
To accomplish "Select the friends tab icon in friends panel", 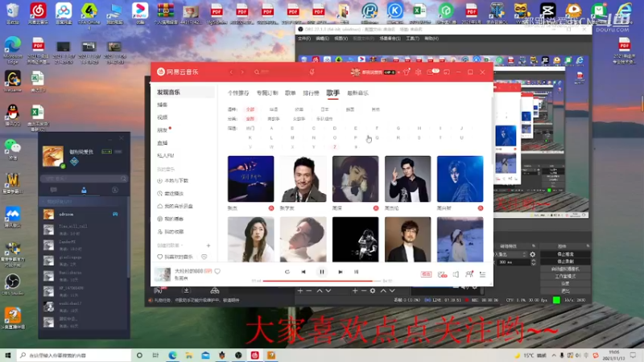I will (x=84, y=190).
